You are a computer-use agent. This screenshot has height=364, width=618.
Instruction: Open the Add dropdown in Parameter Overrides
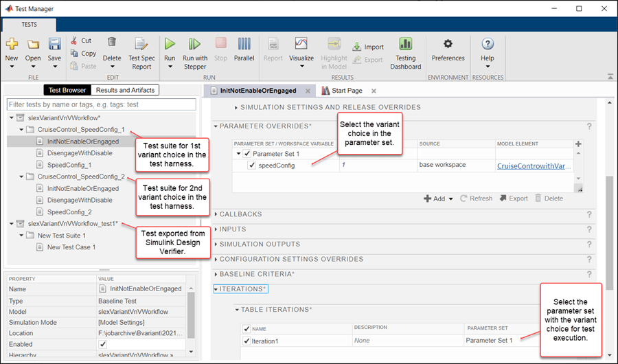pyautogui.click(x=451, y=198)
